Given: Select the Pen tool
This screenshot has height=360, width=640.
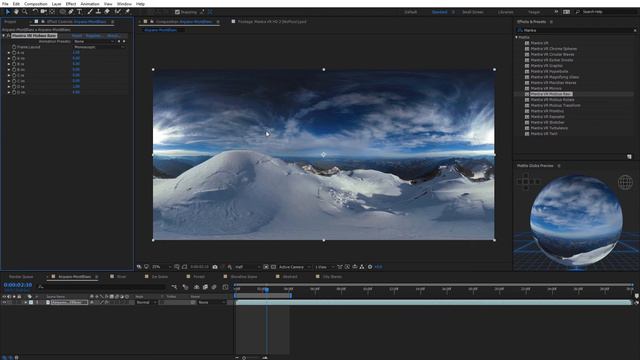Looking at the screenshot, I should [x=71, y=12].
